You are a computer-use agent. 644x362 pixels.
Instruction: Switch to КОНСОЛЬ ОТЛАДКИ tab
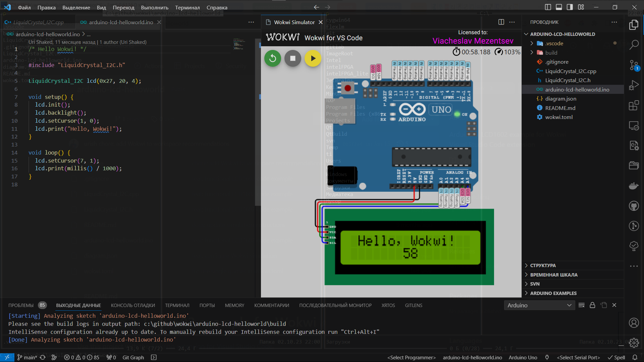(x=133, y=305)
